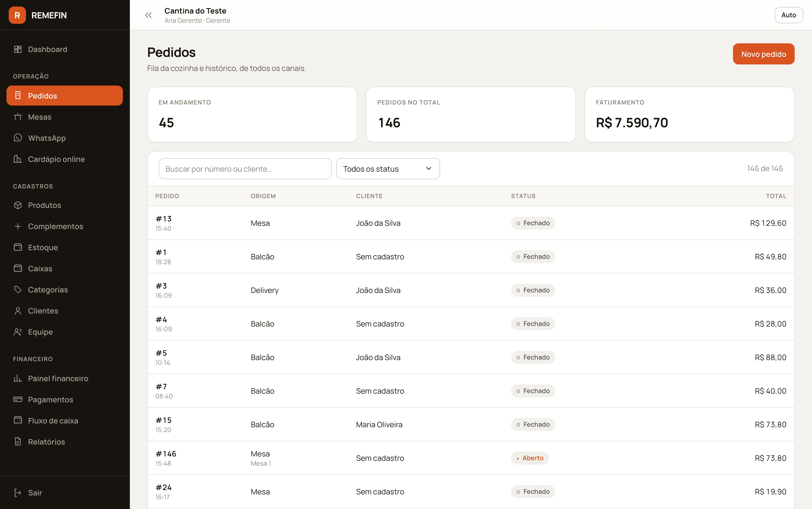
Task: Click total R$ 36,00
Action: point(770,290)
